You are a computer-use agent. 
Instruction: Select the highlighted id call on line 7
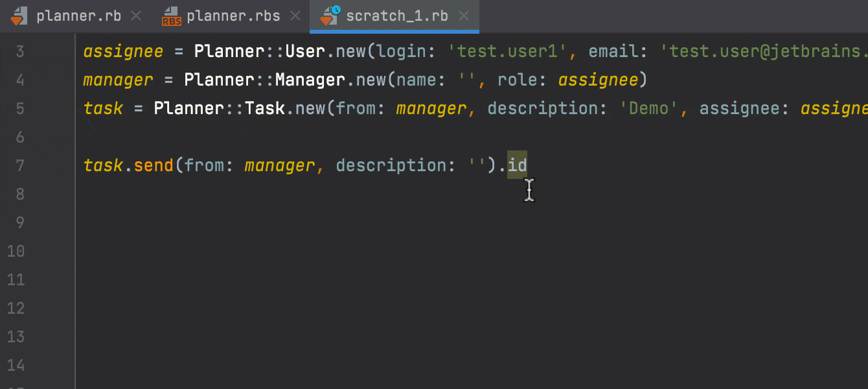516,165
